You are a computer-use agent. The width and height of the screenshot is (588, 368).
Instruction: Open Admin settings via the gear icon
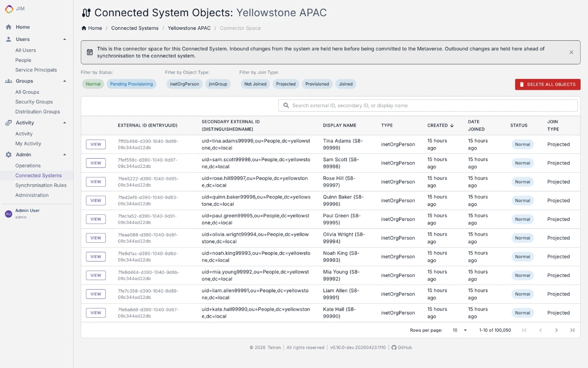pos(7,154)
